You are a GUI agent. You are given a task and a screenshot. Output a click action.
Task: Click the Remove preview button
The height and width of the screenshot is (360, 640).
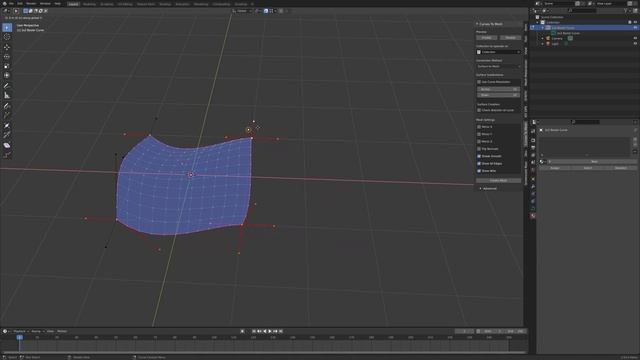coord(510,38)
